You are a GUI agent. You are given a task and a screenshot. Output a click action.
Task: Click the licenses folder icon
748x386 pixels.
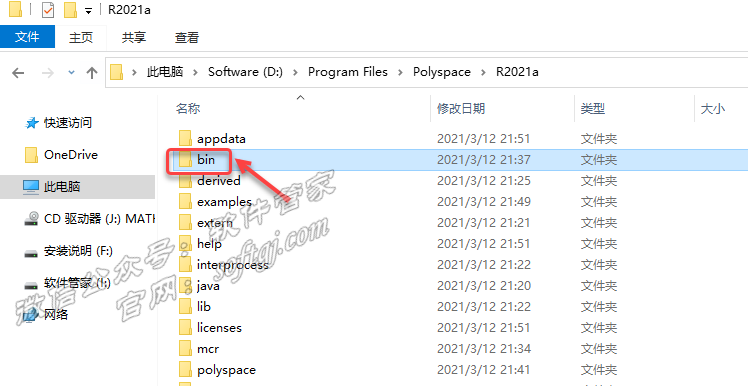coord(186,328)
